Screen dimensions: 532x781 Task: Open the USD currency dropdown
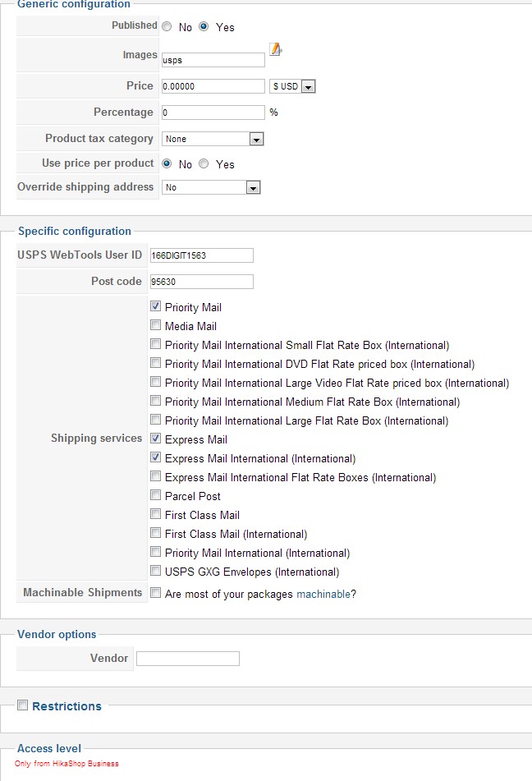pyautogui.click(x=292, y=86)
